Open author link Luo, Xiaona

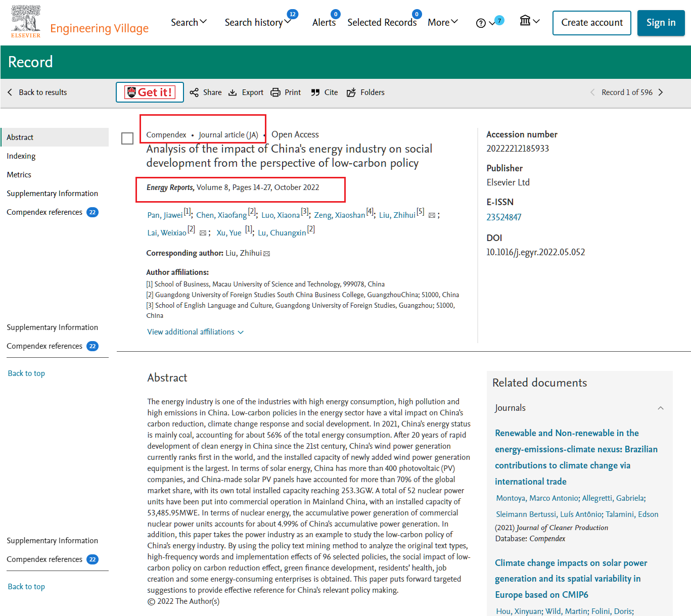(x=281, y=215)
